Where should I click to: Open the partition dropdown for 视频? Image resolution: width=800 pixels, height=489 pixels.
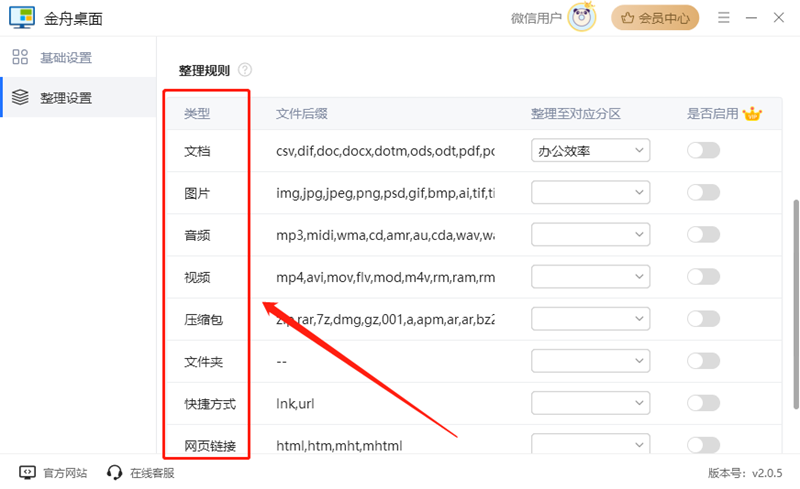tap(590, 277)
